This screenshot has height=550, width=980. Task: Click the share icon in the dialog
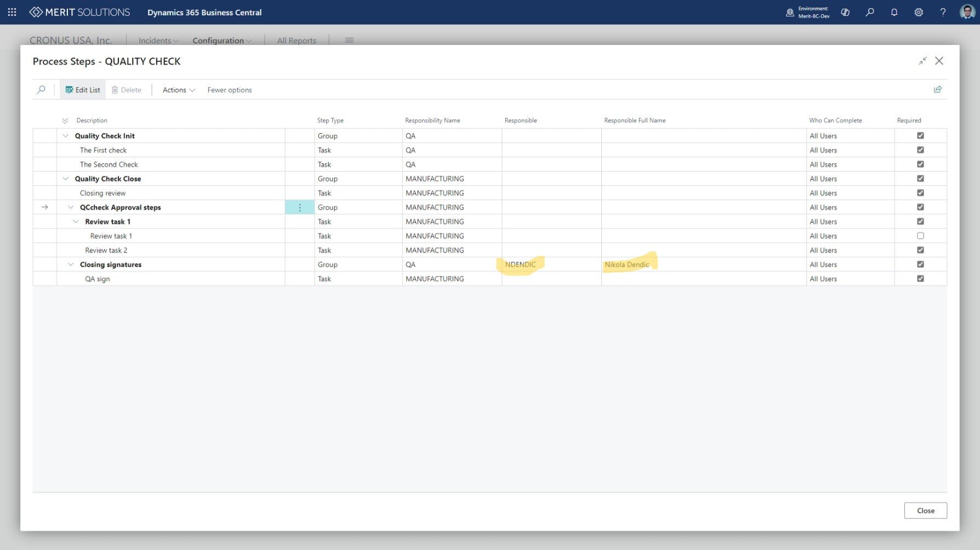coord(938,89)
